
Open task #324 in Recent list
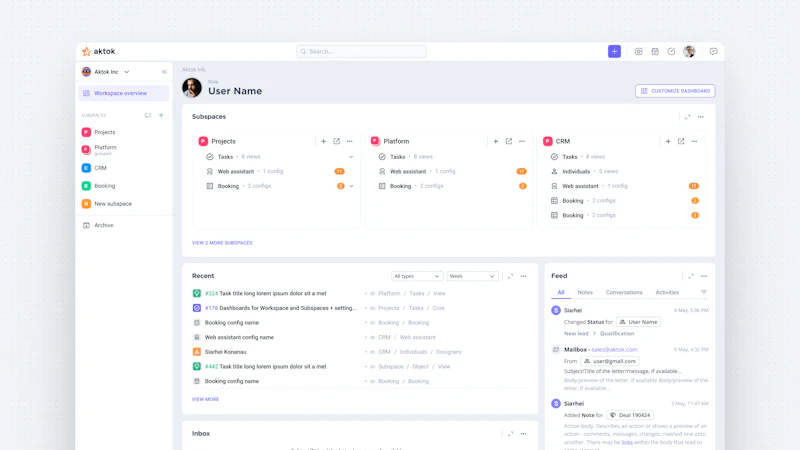[x=265, y=293]
